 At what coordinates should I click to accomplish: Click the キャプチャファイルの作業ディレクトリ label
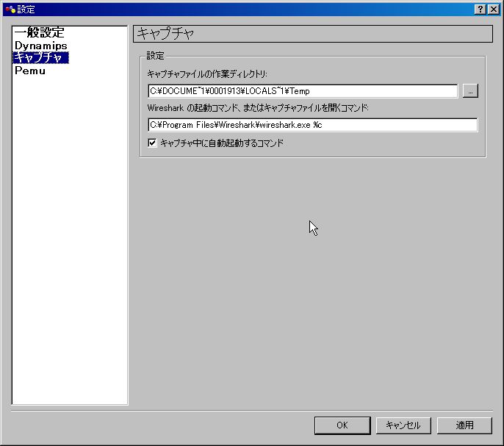coord(207,74)
